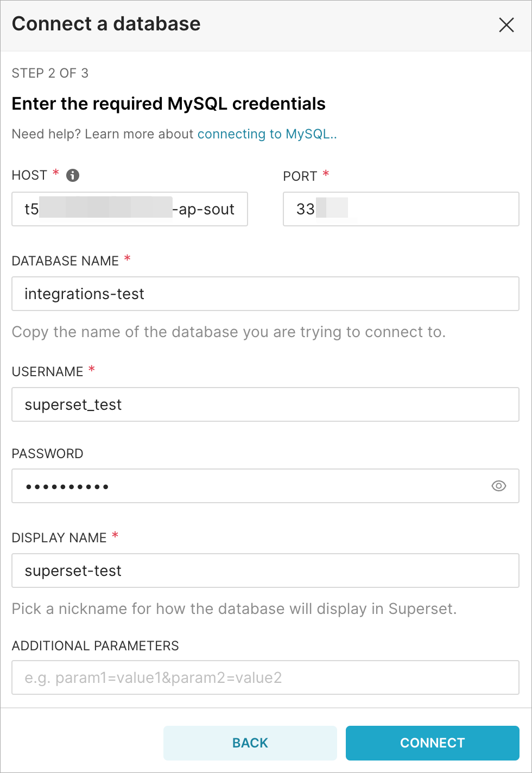Select the DISPLAY NAME field showing superset-test

click(265, 571)
